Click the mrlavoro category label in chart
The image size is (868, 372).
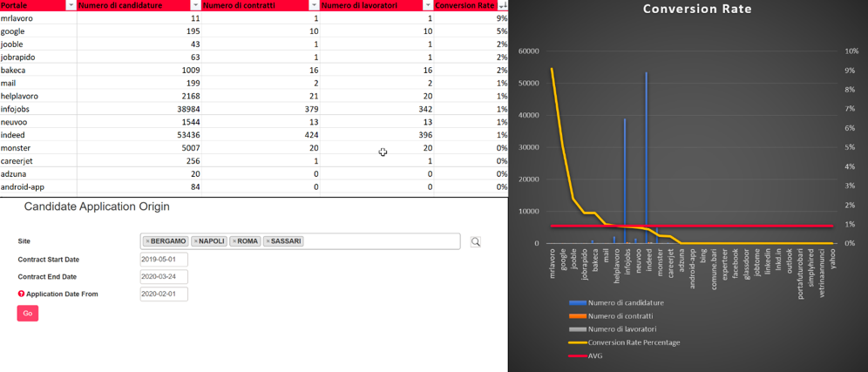pyautogui.click(x=552, y=262)
